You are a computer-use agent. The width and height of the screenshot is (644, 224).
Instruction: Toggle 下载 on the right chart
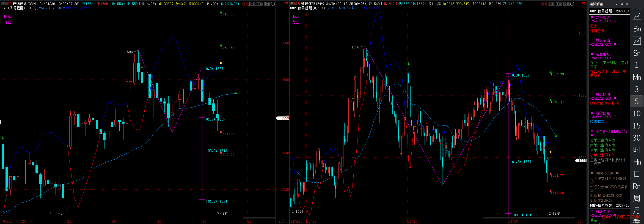(559, 4)
